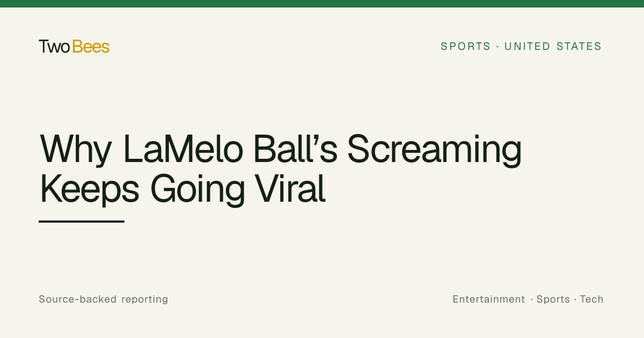The height and width of the screenshot is (338, 644).
Task: Click the Two Bees logo
Action: [x=74, y=47]
